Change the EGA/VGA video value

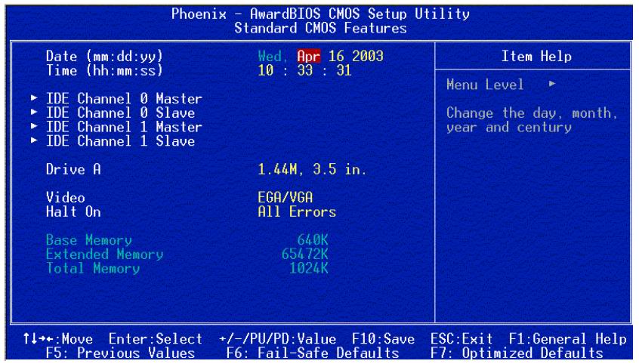286,198
